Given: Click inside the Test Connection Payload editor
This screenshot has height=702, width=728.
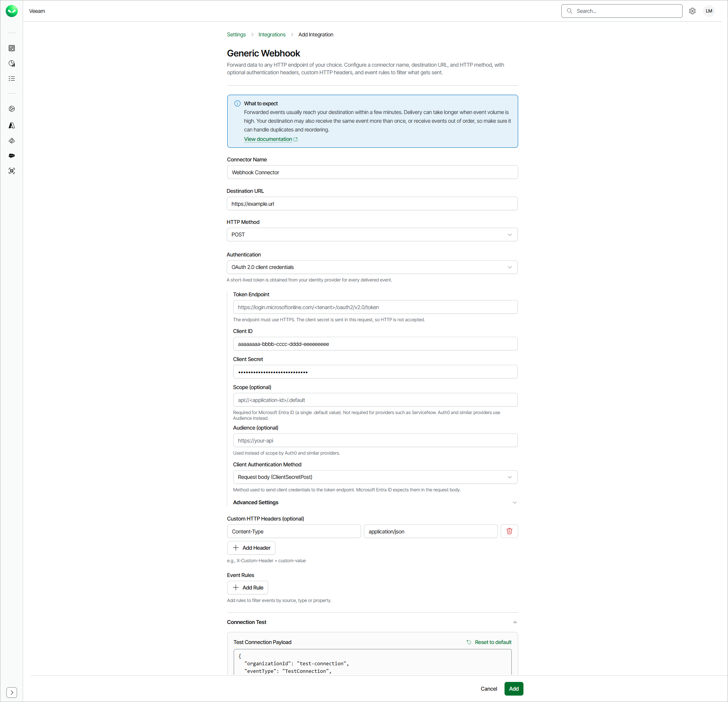Looking at the screenshot, I should click(x=372, y=662).
